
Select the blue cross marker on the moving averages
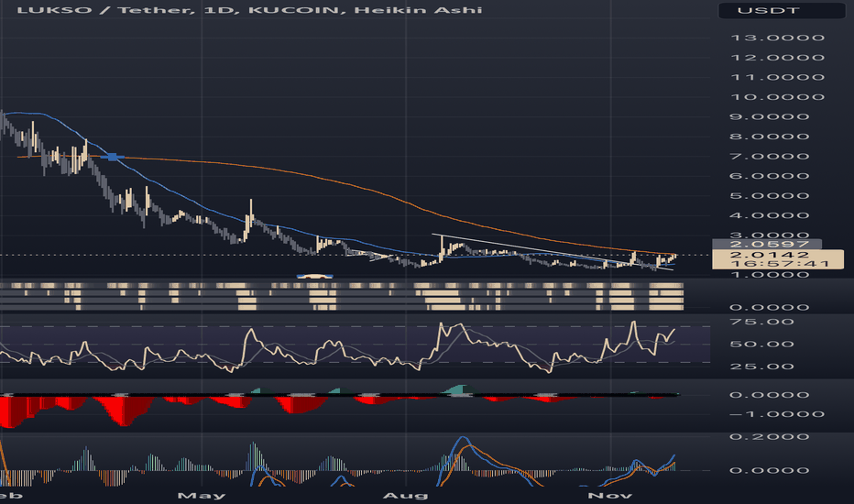pyautogui.click(x=112, y=157)
